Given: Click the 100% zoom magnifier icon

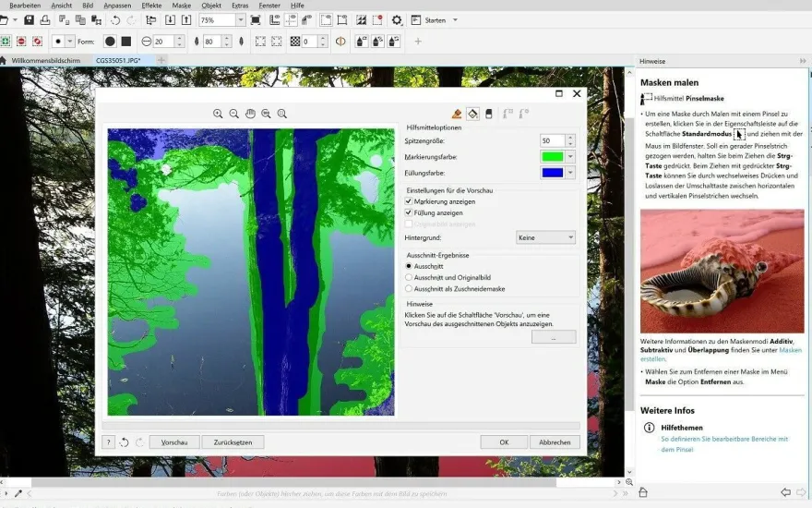Looking at the screenshot, I should pyautogui.click(x=266, y=114).
